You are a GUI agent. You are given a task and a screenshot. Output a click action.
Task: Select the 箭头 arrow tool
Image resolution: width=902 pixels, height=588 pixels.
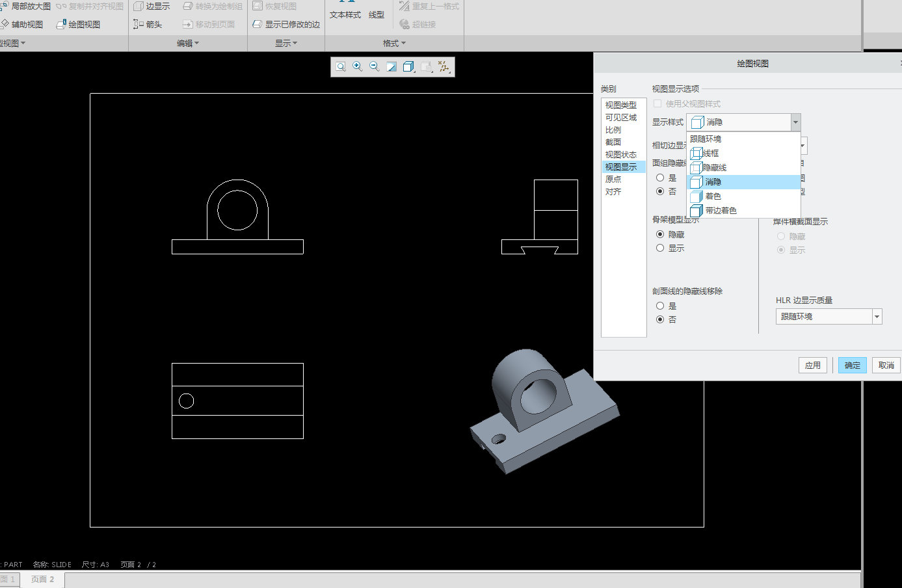[x=148, y=25]
